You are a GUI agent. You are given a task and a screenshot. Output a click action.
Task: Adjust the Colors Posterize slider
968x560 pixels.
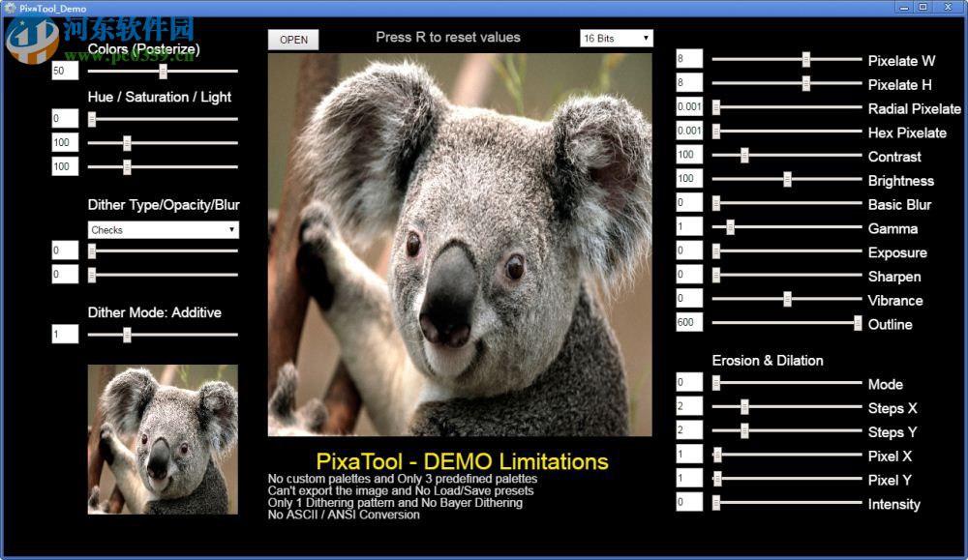point(163,71)
